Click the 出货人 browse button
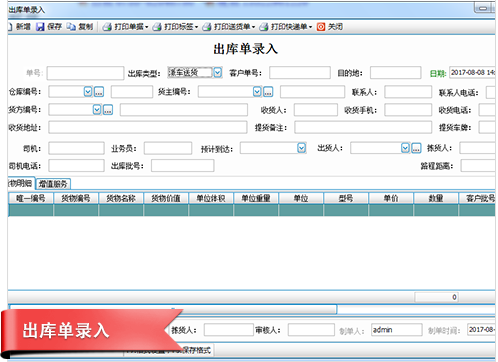The height and width of the screenshot is (362, 498). [416, 148]
